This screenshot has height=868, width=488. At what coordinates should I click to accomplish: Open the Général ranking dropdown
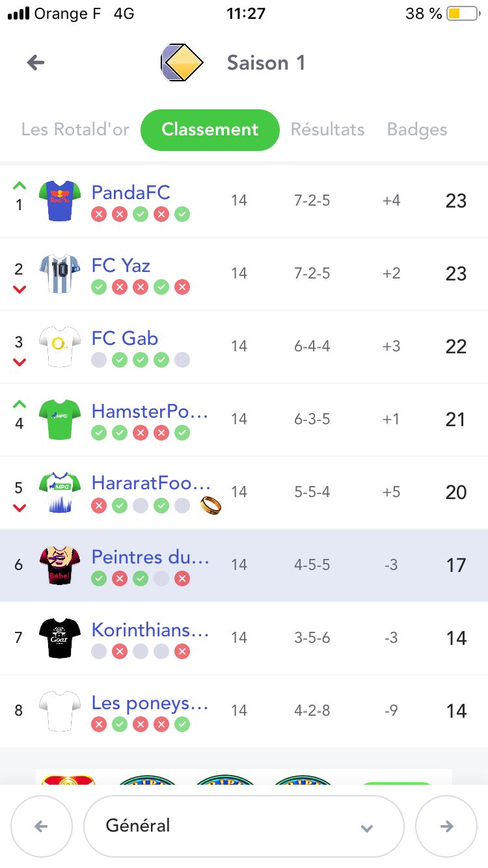pos(244,826)
